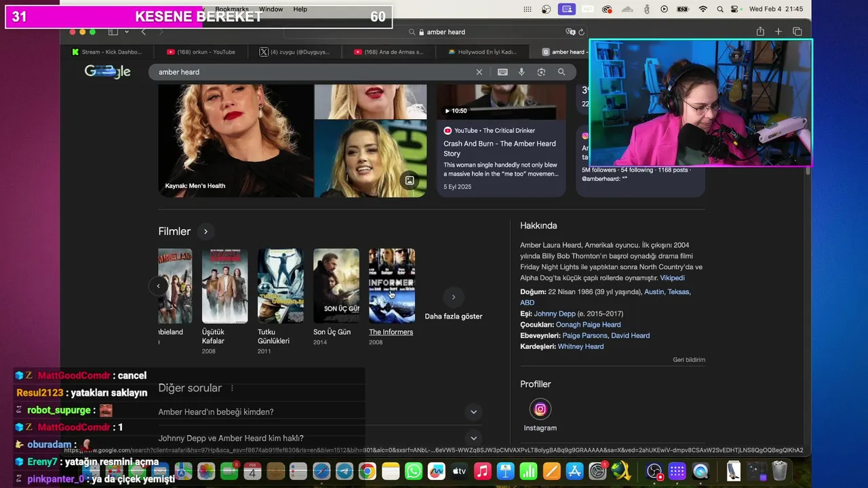Open Men's Health Amber Heard photo
The image size is (868, 488).
click(235, 141)
